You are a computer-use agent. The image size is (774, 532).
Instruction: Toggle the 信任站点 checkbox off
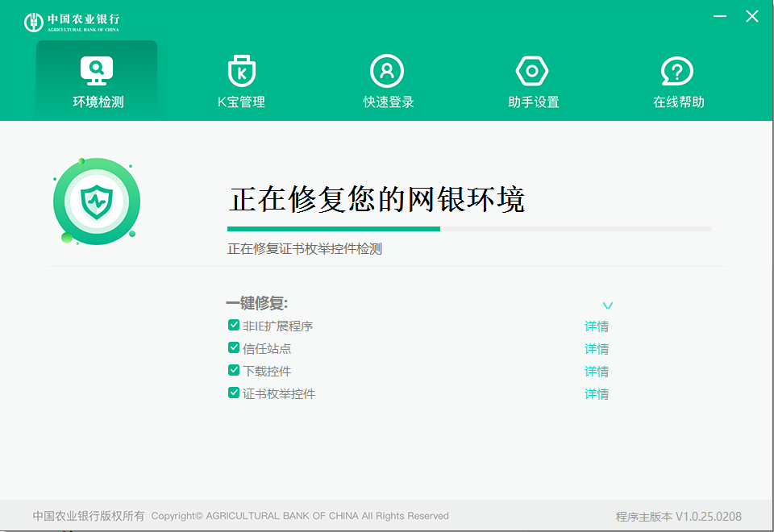(x=233, y=348)
